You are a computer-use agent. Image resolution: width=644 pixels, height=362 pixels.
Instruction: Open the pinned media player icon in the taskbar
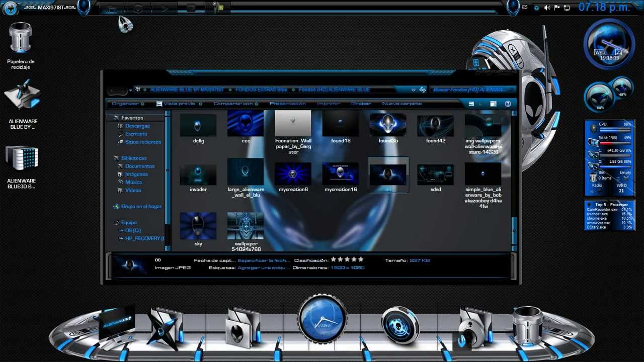(x=165, y=8)
